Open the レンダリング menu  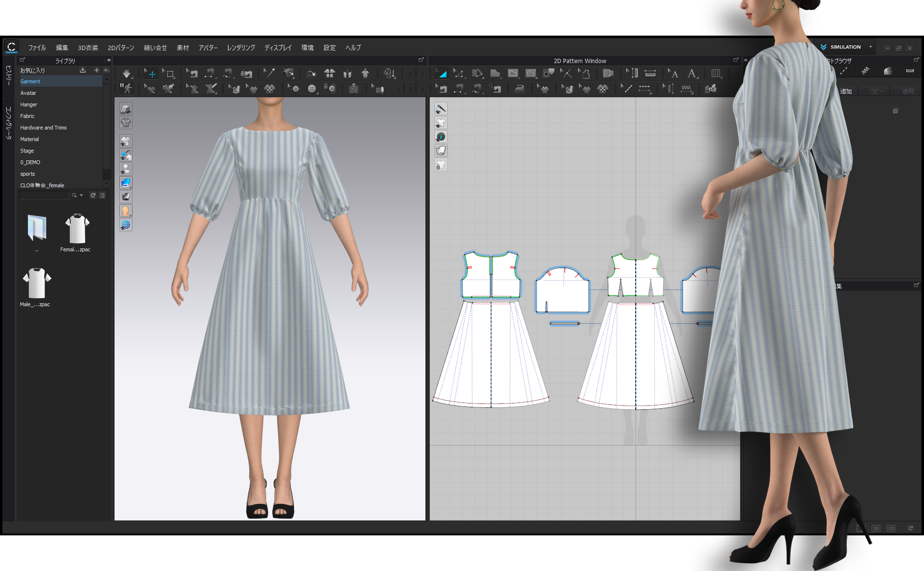point(241,48)
